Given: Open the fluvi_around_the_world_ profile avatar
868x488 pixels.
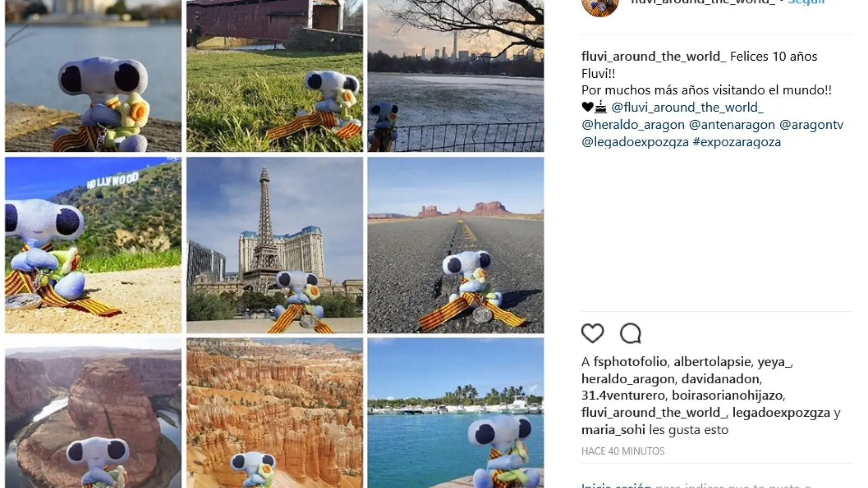Looking at the screenshot, I should click(600, 7).
